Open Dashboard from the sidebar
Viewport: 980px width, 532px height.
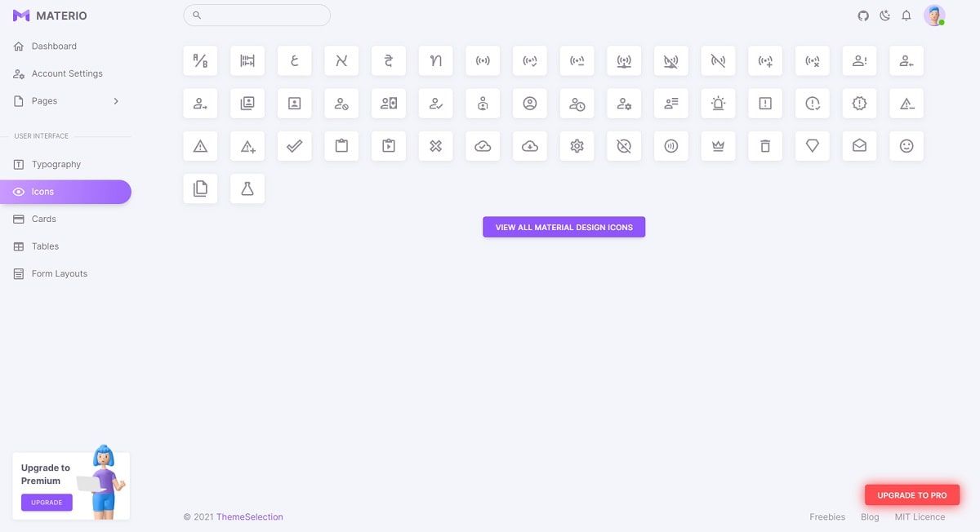(x=54, y=46)
